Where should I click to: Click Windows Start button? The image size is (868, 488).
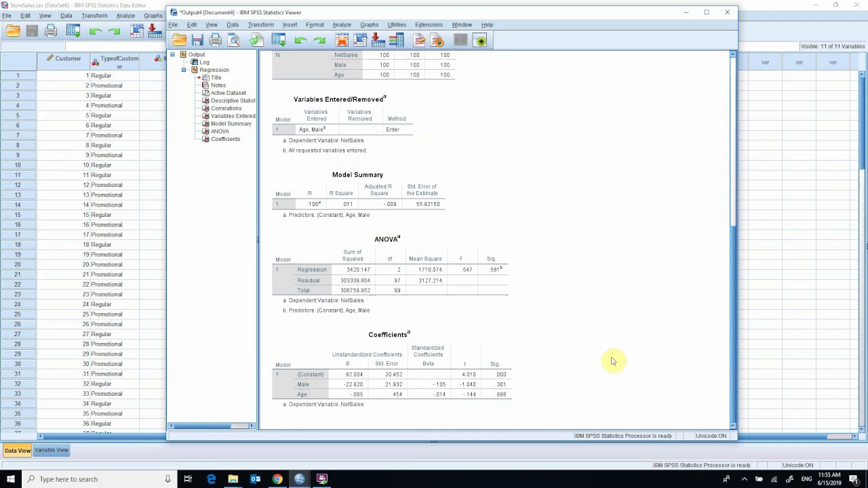11,479
